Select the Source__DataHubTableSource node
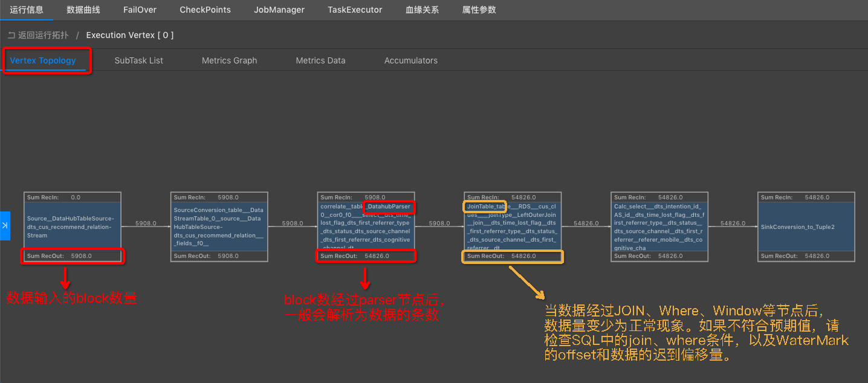868x383 pixels. pyautogui.click(x=73, y=227)
